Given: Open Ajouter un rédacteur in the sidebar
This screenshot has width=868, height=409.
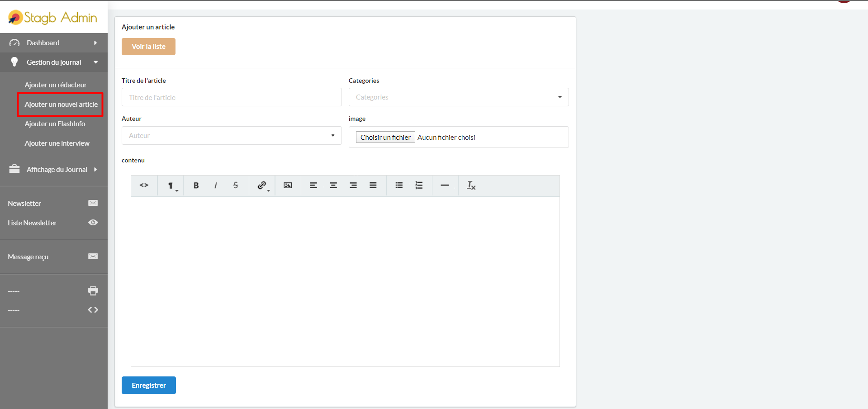Looking at the screenshot, I should point(56,85).
